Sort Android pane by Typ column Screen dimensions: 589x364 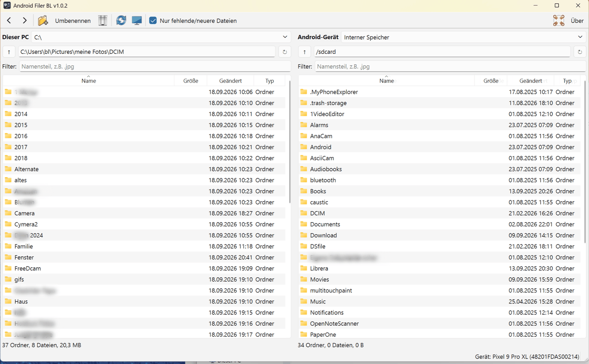tap(567, 80)
